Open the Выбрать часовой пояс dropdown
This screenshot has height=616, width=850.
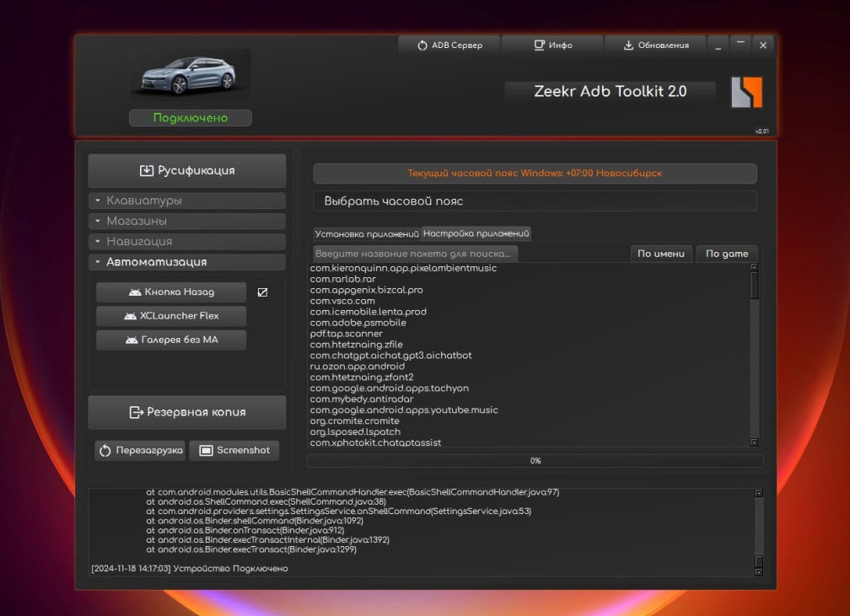535,201
